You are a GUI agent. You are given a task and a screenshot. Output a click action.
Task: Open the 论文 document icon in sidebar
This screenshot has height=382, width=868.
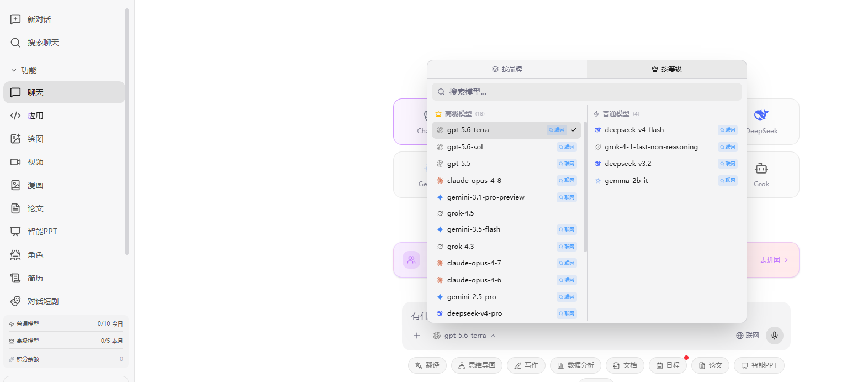[x=15, y=208]
